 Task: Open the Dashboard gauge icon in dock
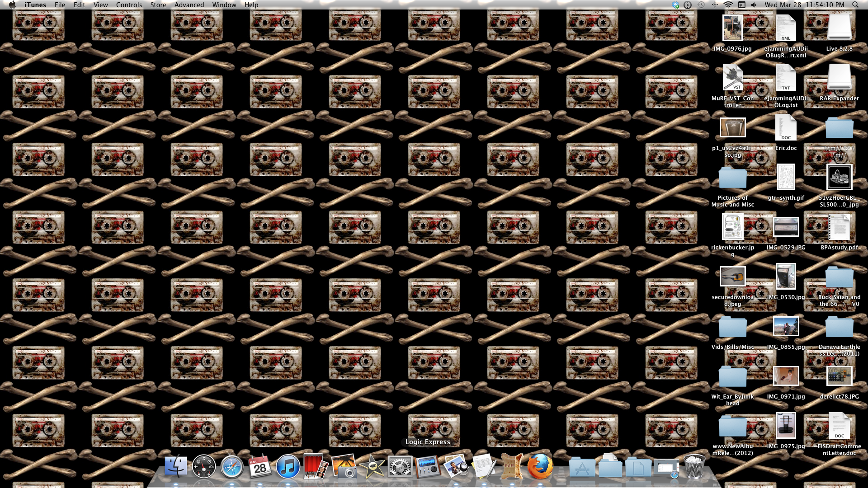203,467
